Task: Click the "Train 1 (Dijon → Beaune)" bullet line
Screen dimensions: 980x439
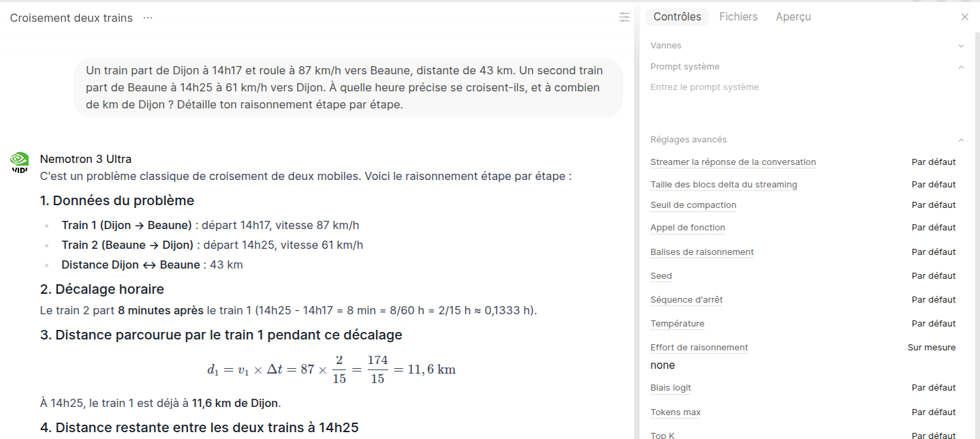Action: [210, 225]
